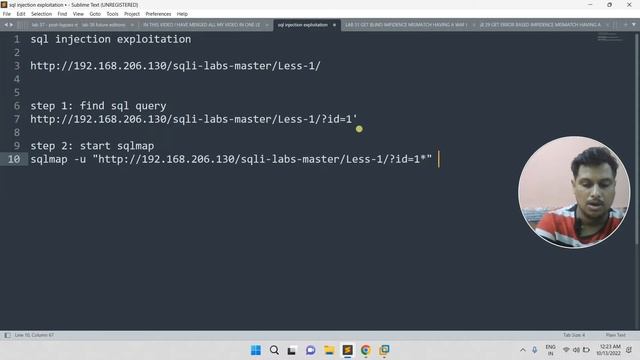Open the Preferences menu
640x360 pixels.
click(x=158, y=14)
